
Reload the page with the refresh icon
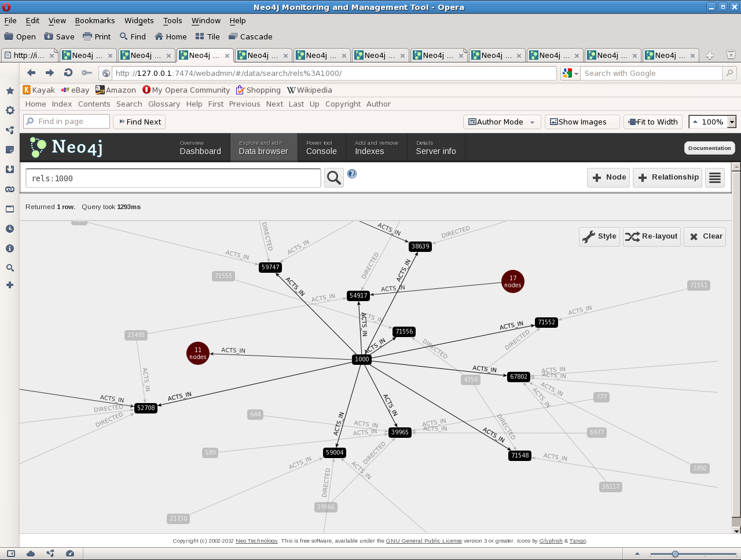pyautogui.click(x=68, y=73)
